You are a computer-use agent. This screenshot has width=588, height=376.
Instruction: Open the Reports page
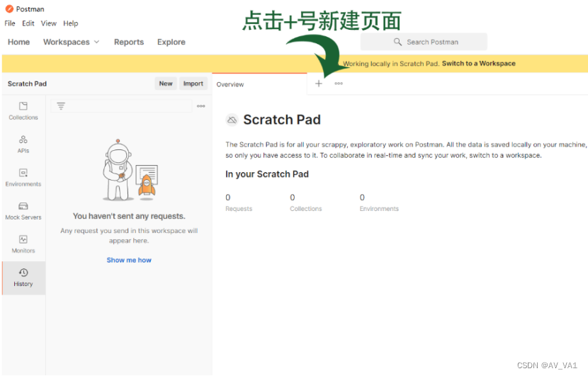129,42
